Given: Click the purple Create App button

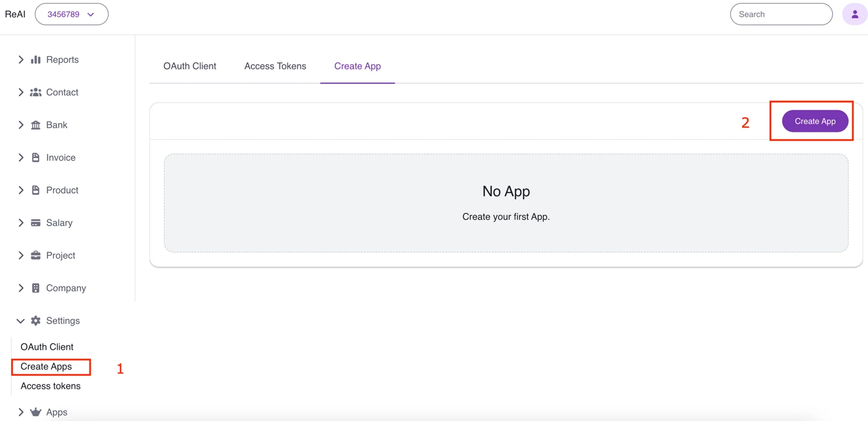Looking at the screenshot, I should [814, 121].
